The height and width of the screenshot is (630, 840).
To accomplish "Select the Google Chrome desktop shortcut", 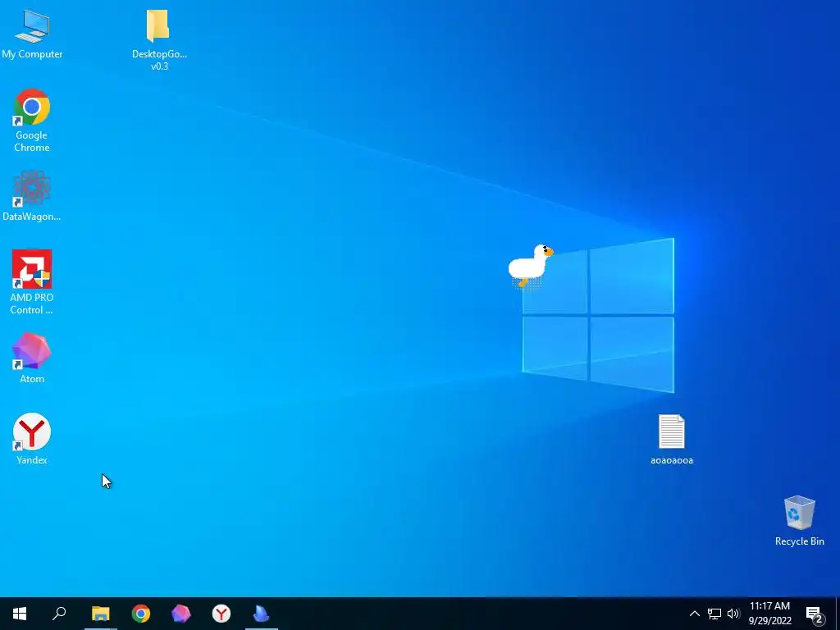I will click(x=32, y=121).
